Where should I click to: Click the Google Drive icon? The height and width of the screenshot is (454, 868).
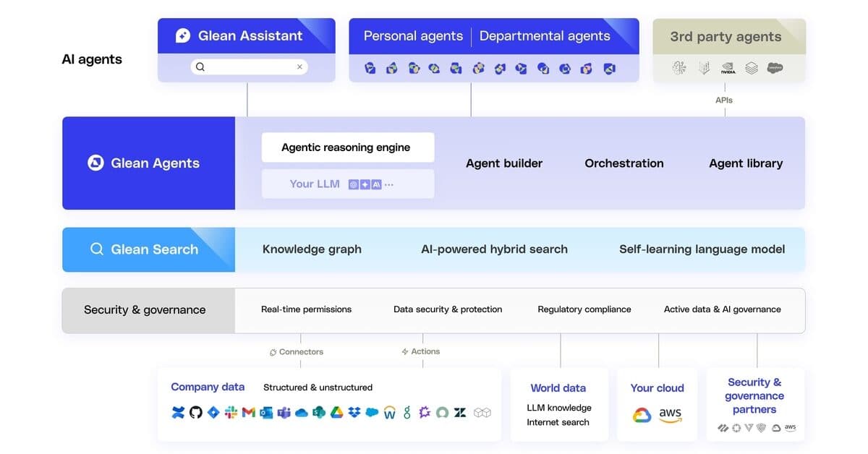pos(337,412)
